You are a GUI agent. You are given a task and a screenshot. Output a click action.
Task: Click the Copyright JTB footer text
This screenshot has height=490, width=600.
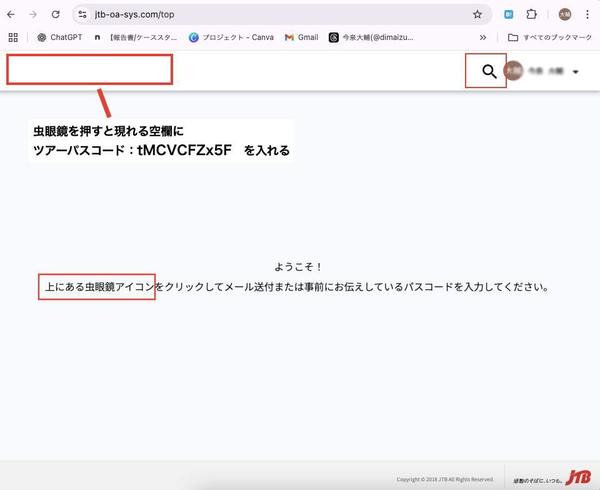tap(445, 479)
